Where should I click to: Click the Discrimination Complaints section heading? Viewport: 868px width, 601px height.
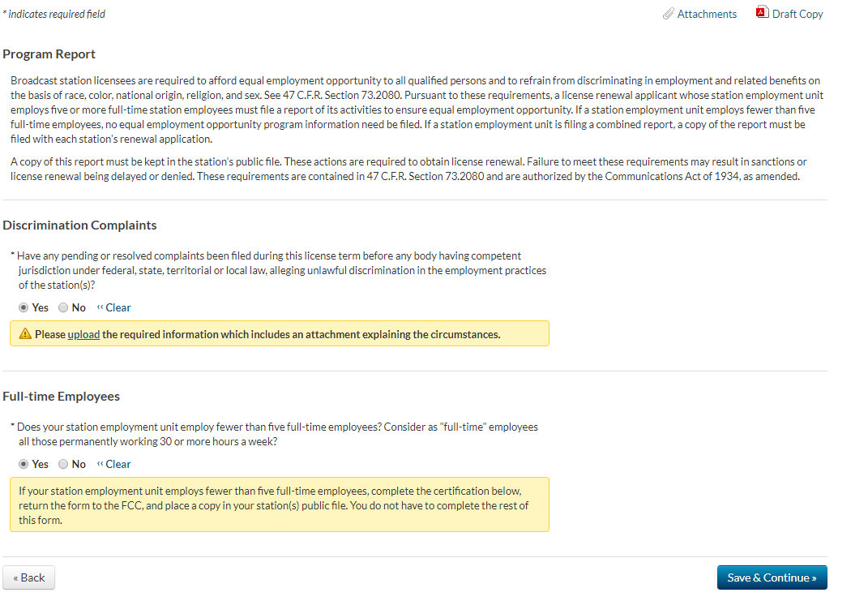click(x=79, y=225)
